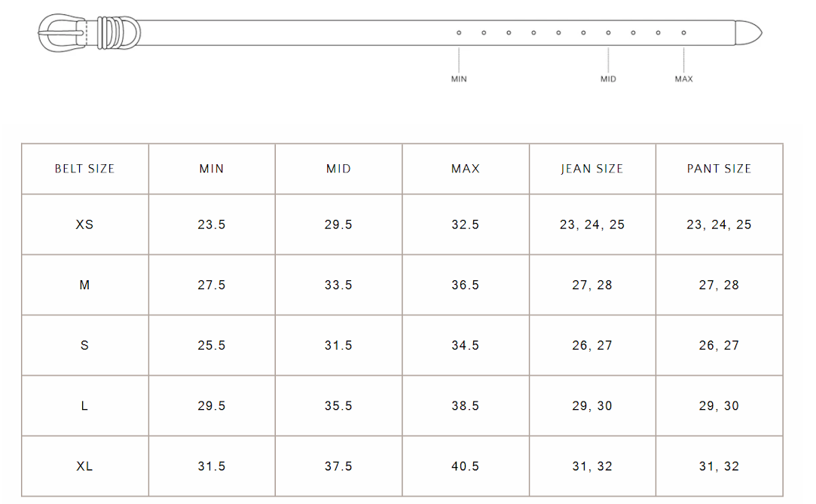The height and width of the screenshot is (504, 816).
Task: Click the MAX label under the belt
Action: pos(683,79)
